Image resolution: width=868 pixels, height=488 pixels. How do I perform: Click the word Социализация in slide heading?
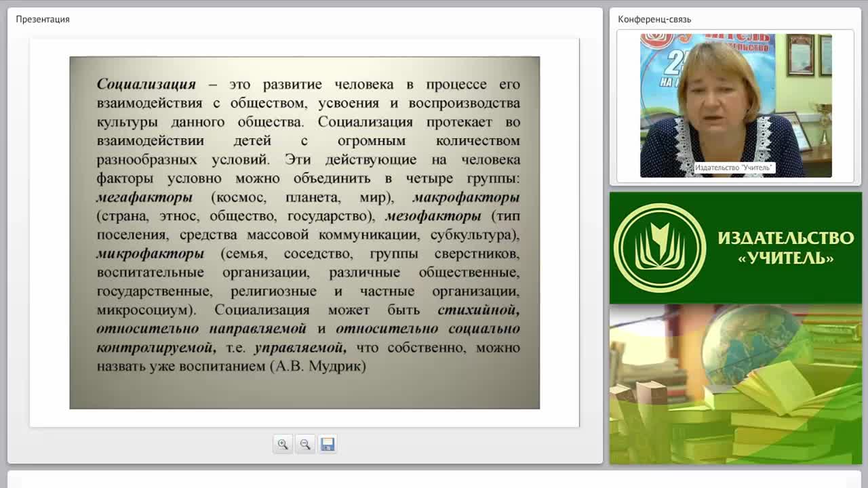(x=146, y=84)
